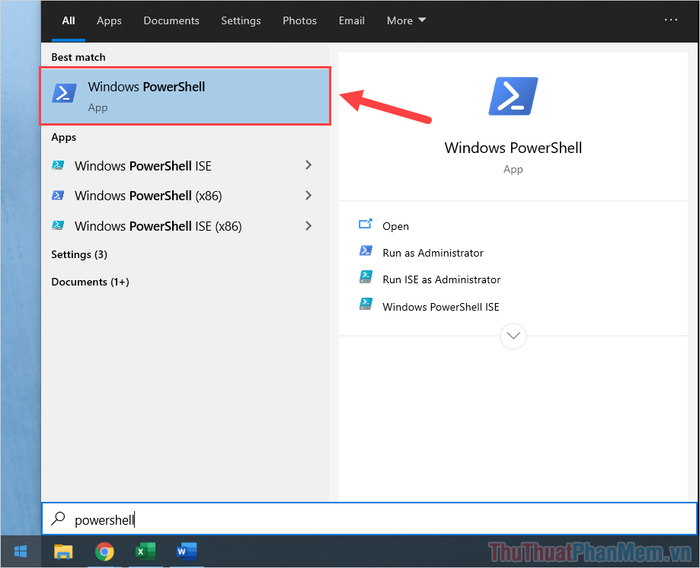Image resolution: width=700 pixels, height=568 pixels.
Task: Click Open in the preview pane
Action: click(x=396, y=226)
